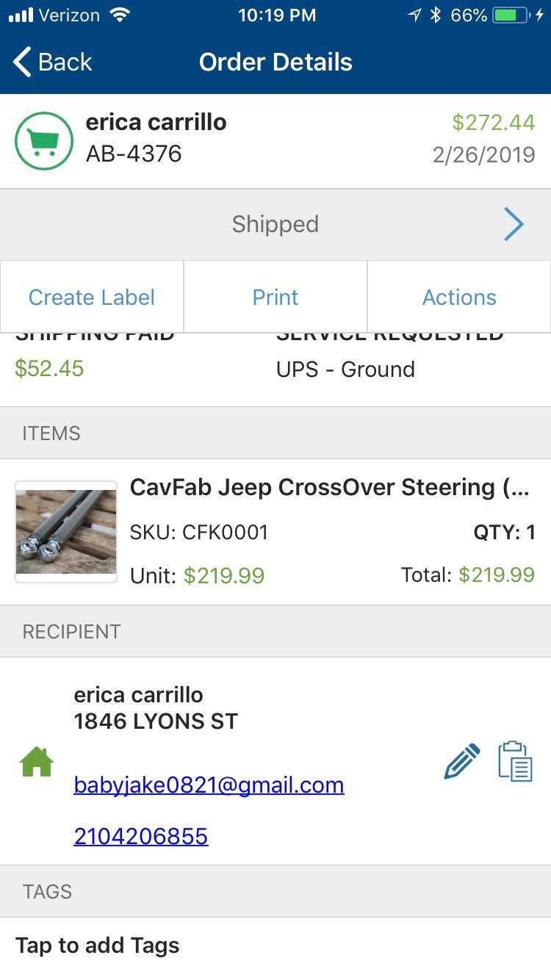Tap to add Tags field

click(x=98, y=945)
